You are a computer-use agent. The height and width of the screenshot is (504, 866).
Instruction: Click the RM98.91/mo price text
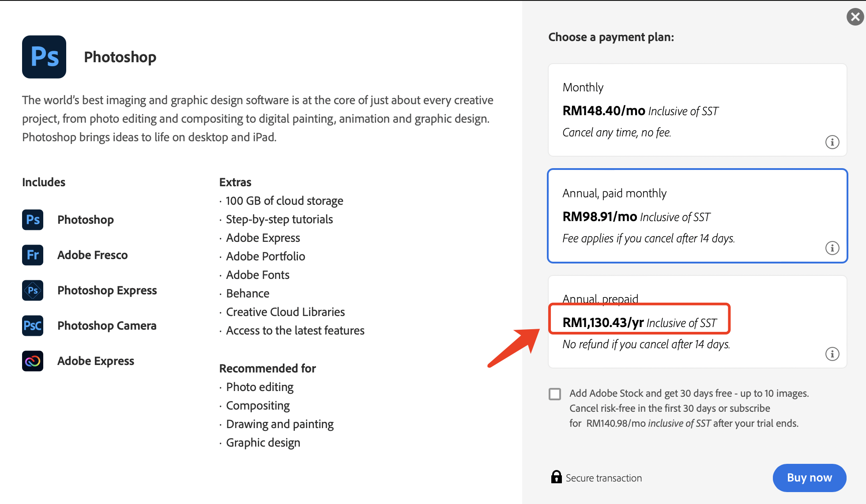click(x=600, y=217)
